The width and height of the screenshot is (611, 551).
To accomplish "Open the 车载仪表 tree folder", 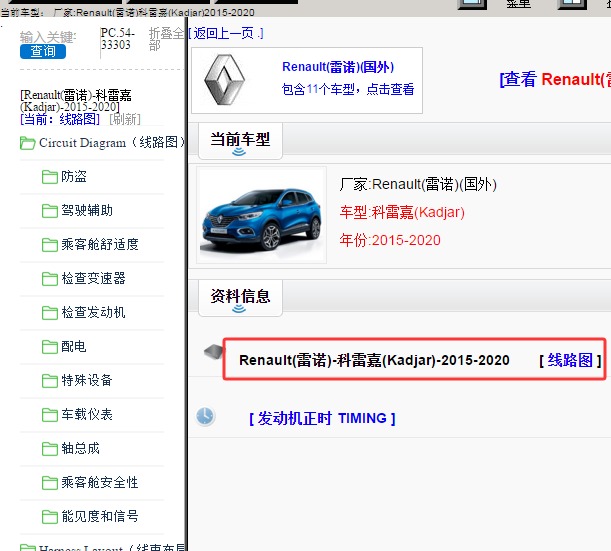I will click(87, 414).
